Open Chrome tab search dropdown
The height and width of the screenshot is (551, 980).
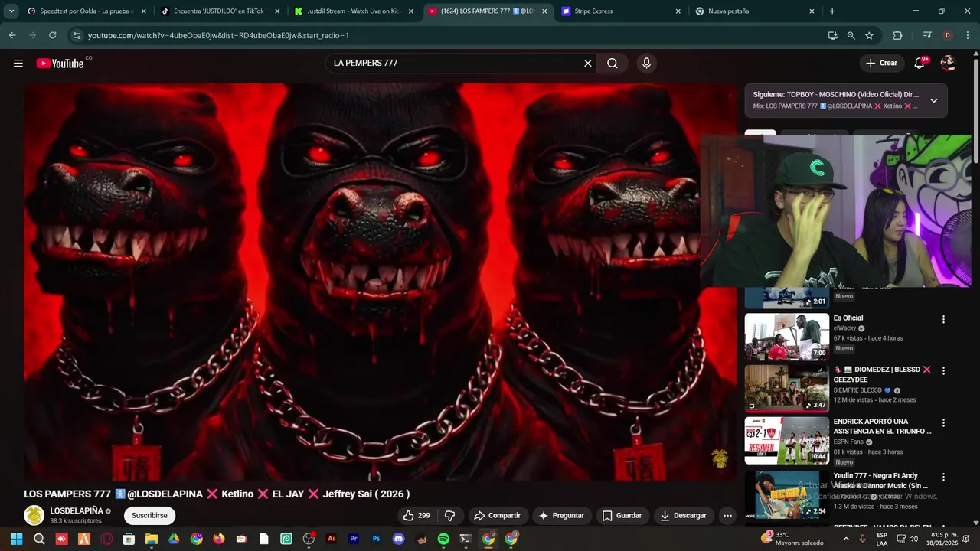point(11,11)
